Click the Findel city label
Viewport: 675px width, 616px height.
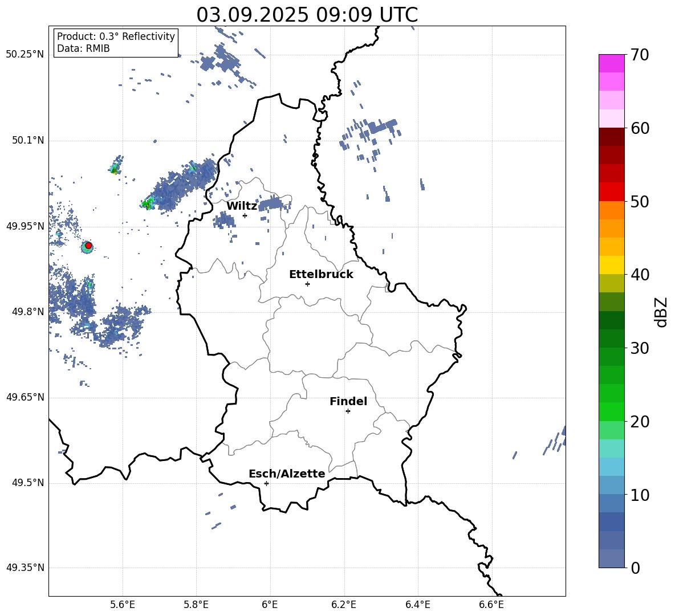348,401
